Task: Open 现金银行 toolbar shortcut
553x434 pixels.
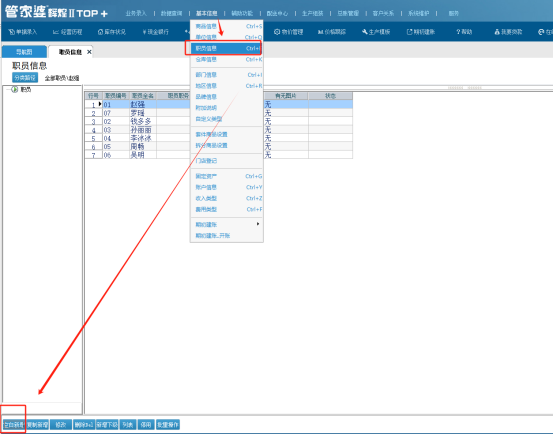Action: [155, 32]
